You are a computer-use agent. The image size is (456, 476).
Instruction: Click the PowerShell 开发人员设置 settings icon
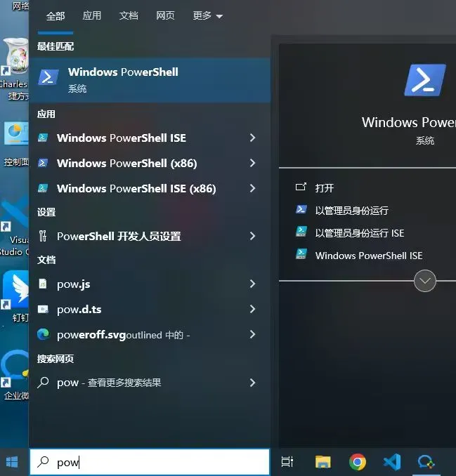tap(43, 236)
